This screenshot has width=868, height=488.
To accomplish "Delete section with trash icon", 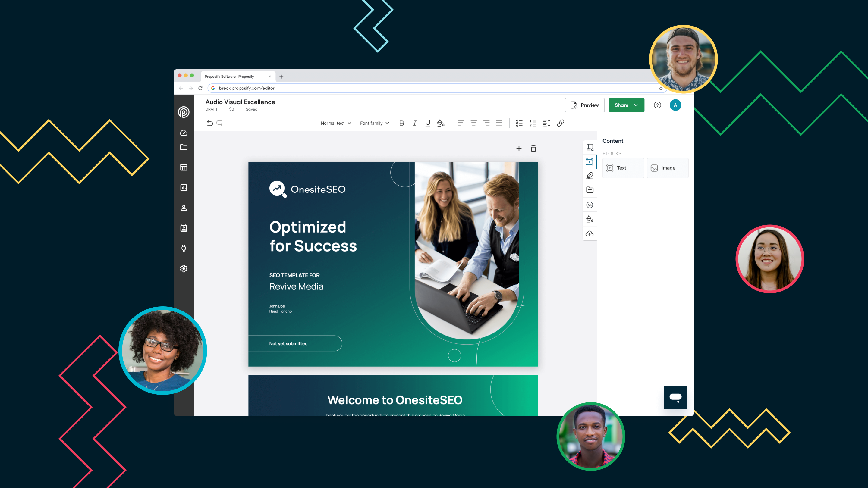I will tap(533, 149).
